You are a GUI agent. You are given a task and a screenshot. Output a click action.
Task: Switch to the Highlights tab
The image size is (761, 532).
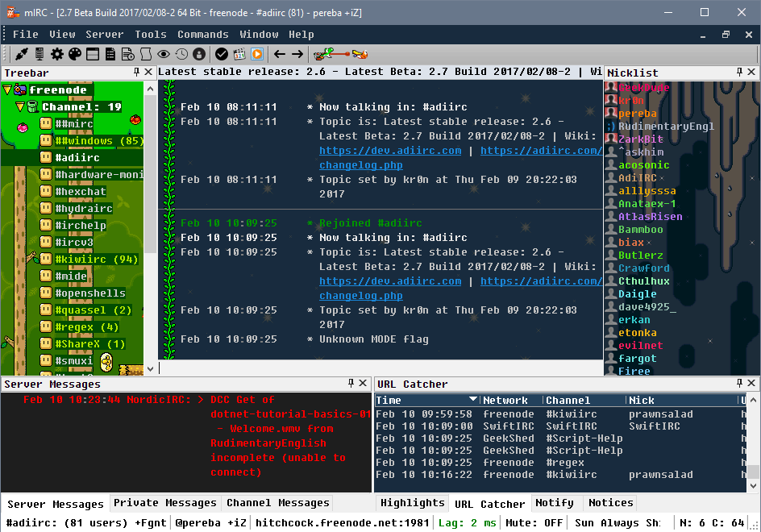tap(413, 502)
